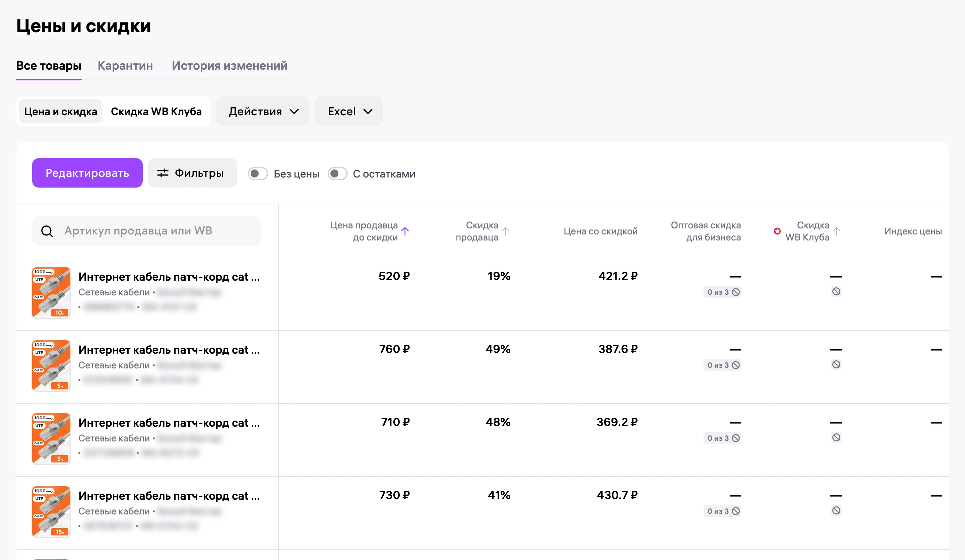Open product title in 520 ₽ row
Screen dimensions: 965x560
(169, 277)
